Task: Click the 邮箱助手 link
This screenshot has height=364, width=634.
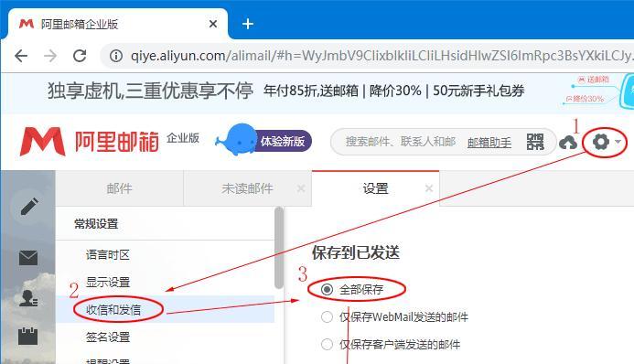Action: pyautogui.click(x=489, y=142)
